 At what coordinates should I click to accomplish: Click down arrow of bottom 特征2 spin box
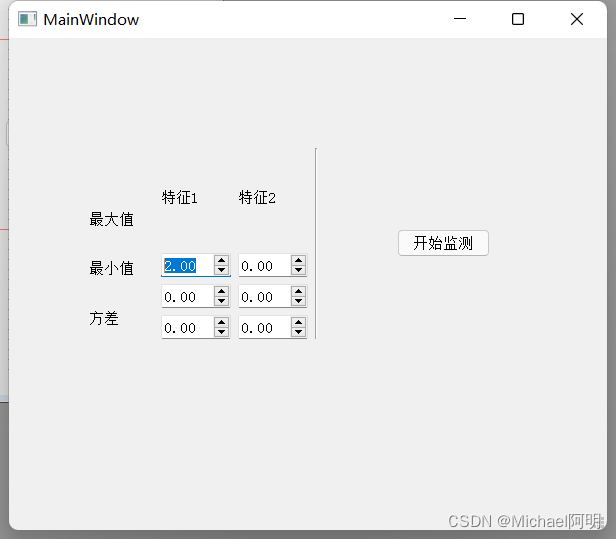298,332
